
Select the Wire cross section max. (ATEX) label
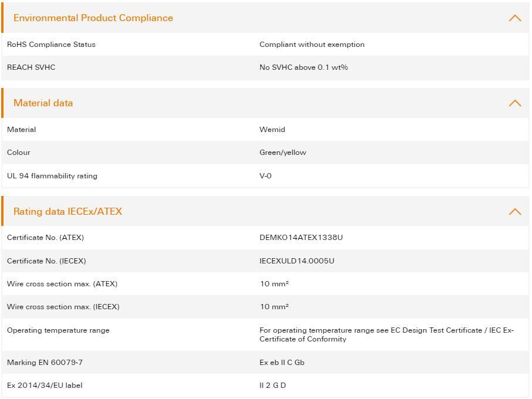tap(62, 284)
